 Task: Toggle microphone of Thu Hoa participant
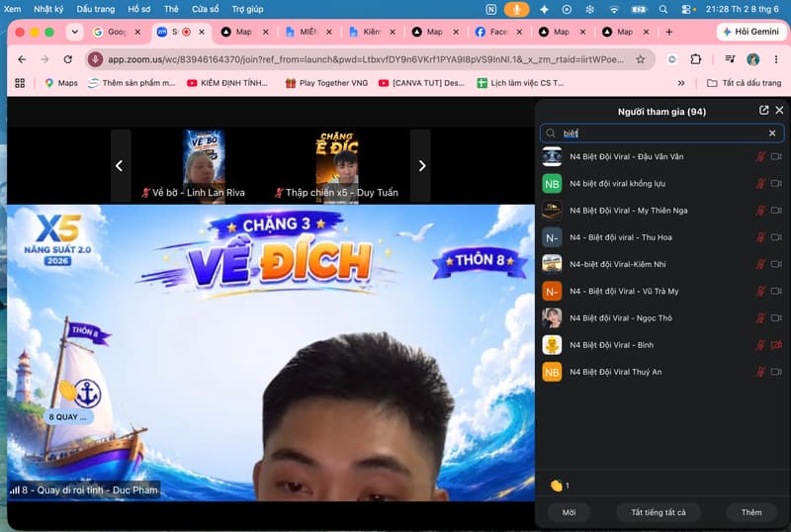pyautogui.click(x=760, y=237)
